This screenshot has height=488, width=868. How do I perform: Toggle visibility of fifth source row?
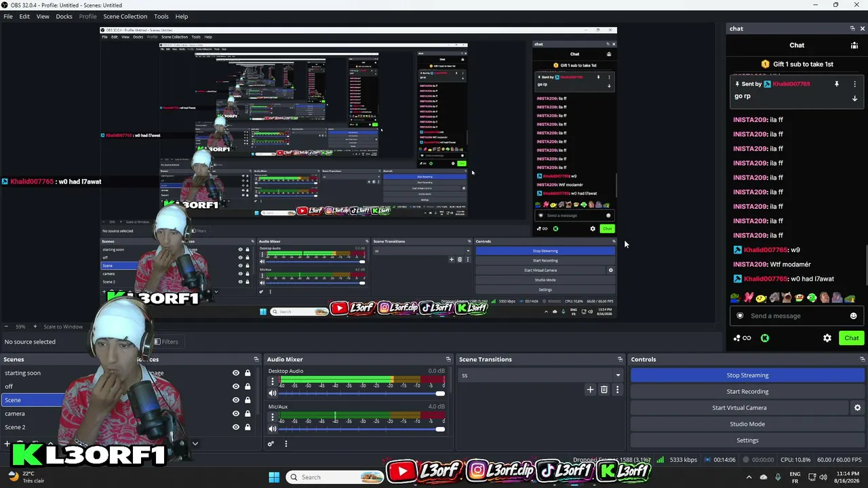236,427
